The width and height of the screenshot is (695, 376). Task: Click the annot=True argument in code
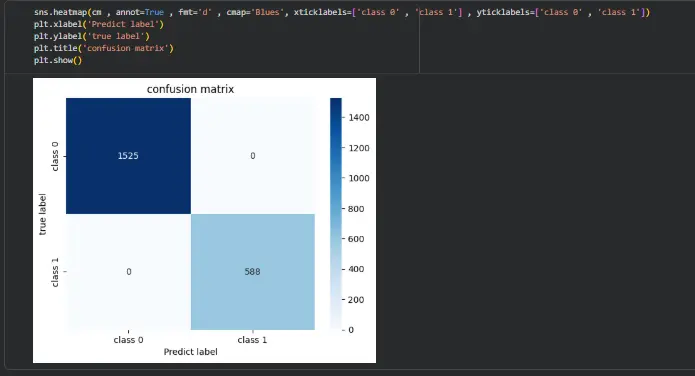[x=140, y=12]
